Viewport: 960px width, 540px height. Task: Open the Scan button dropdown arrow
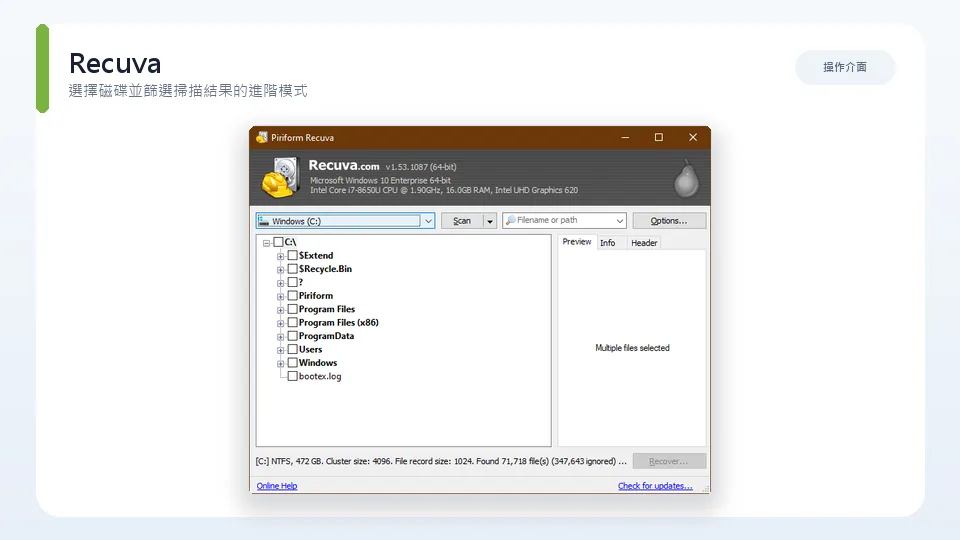pos(490,221)
